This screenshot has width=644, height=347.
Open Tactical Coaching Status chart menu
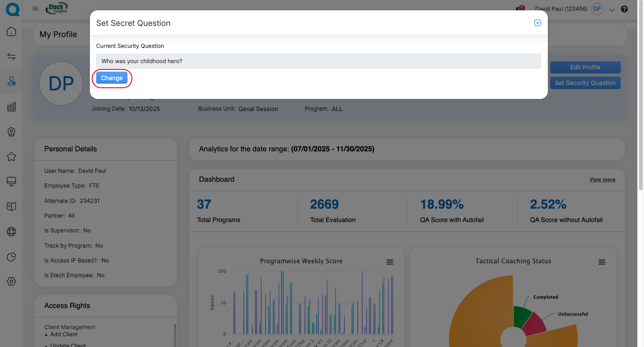point(602,262)
